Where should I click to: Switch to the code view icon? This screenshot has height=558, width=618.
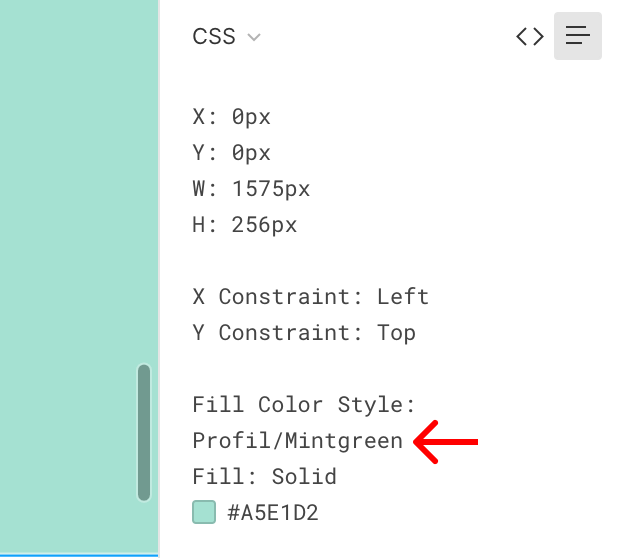click(530, 37)
